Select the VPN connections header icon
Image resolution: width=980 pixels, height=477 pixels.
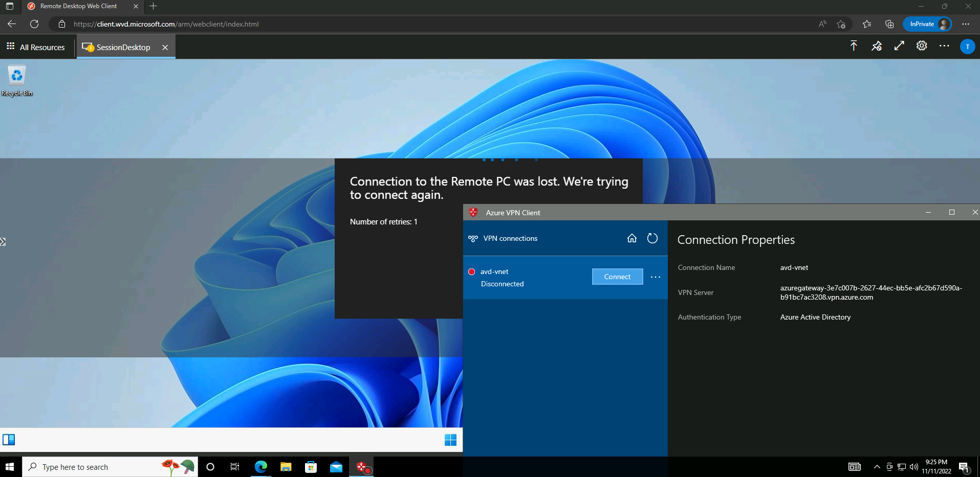pos(473,239)
